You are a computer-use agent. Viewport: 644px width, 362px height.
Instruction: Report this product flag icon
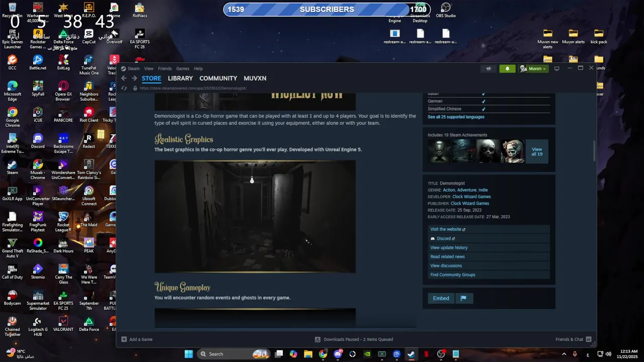point(463,298)
